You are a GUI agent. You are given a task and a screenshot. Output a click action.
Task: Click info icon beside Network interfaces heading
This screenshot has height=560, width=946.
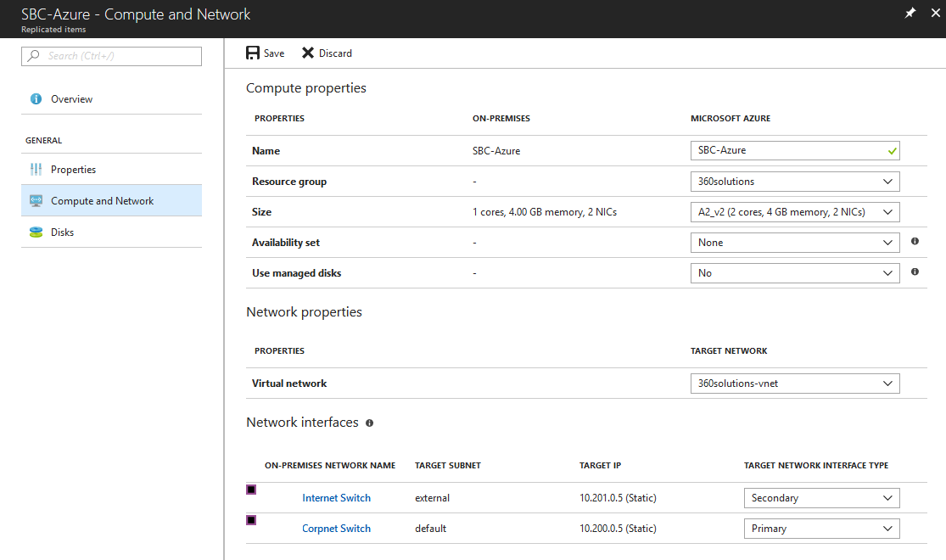[369, 423]
